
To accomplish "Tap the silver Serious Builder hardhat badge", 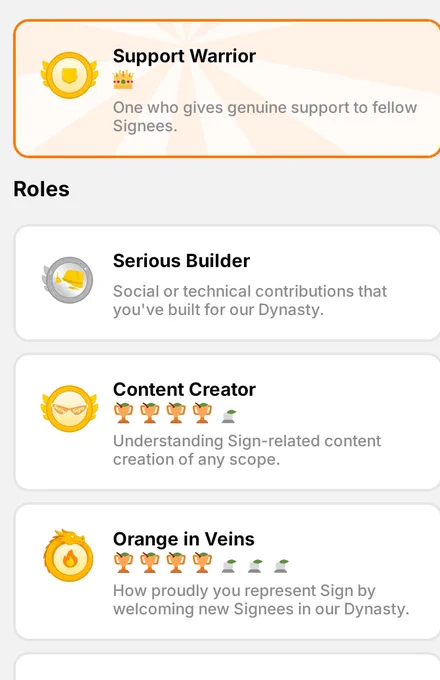I will (x=68, y=280).
